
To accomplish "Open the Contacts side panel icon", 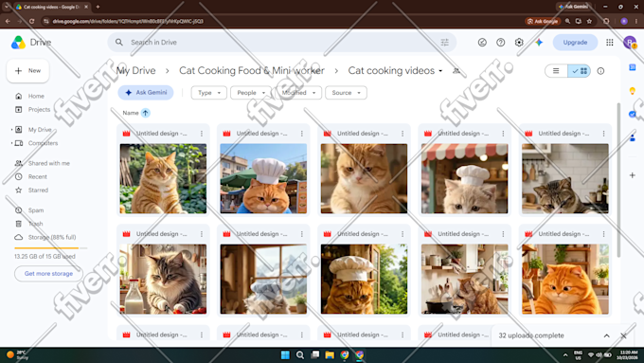I will tap(633, 137).
